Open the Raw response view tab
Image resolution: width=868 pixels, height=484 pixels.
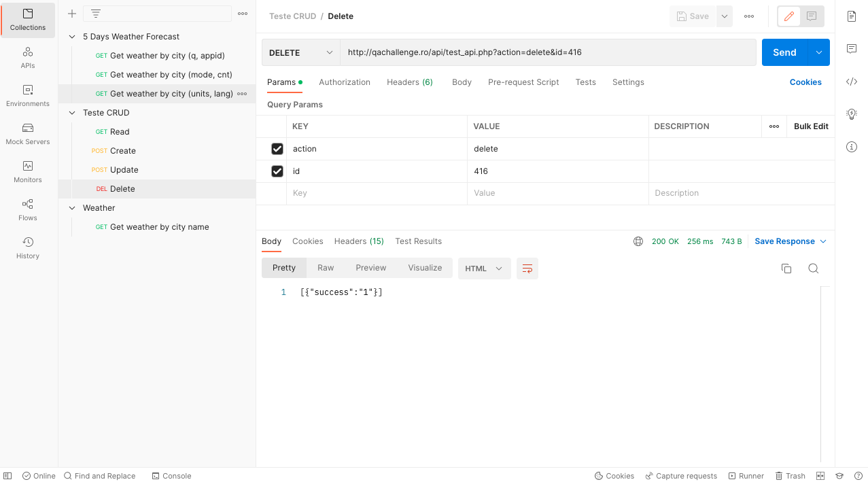(x=325, y=268)
